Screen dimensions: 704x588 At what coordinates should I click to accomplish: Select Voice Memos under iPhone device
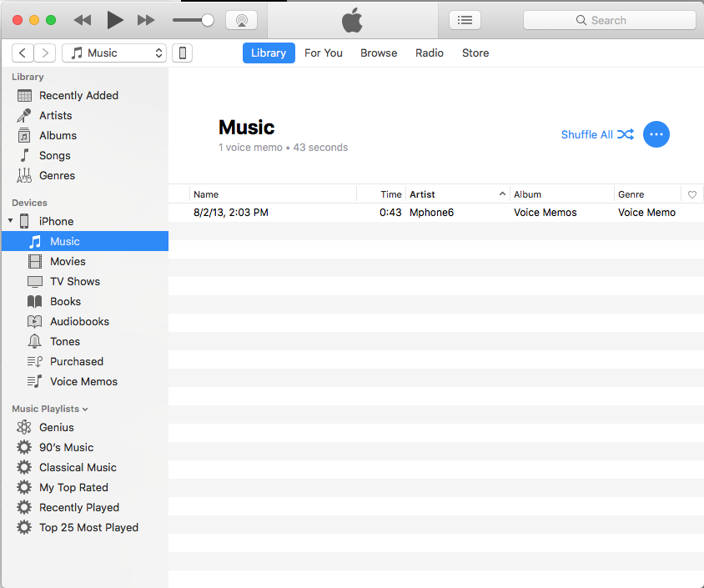[85, 381]
